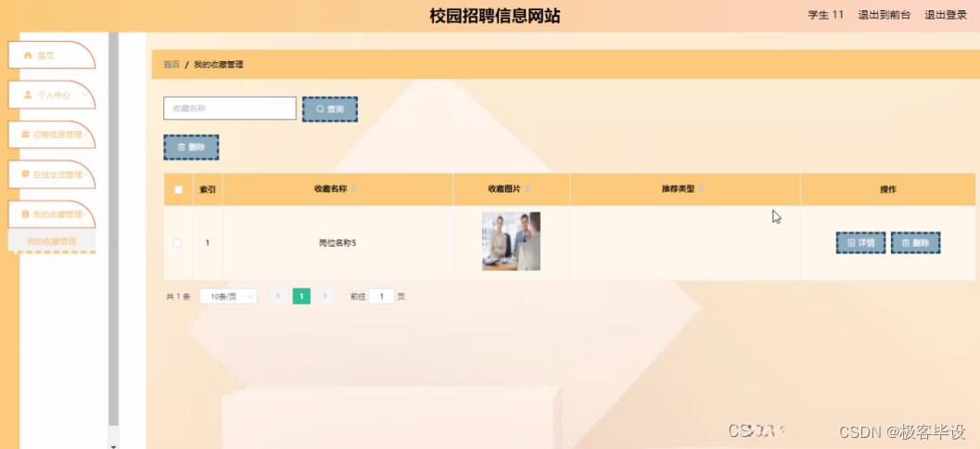
Task: Focus the 前往 page number field
Action: click(381, 297)
